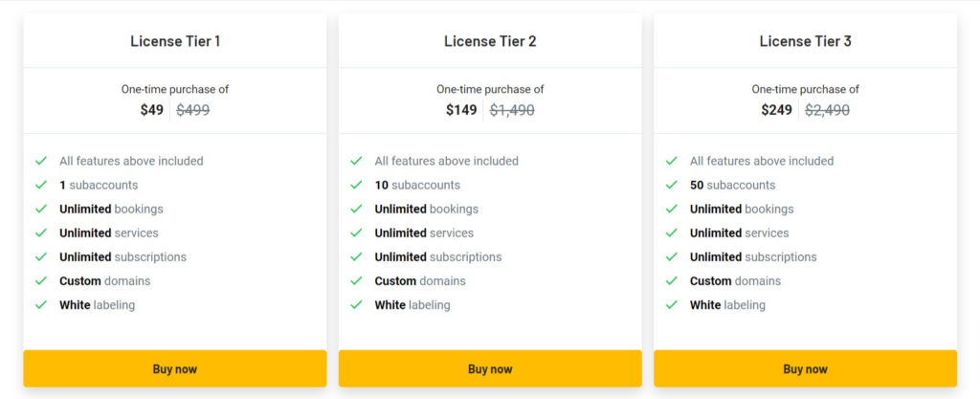Click crossed-out $2,490 original price
This screenshot has height=399, width=980.
click(x=828, y=111)
